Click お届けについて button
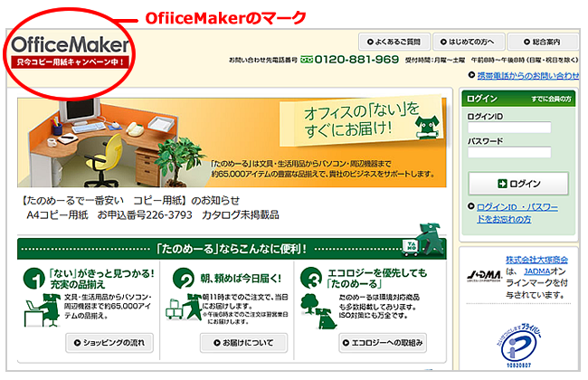Image resolution: width=588 pixels, height=380 pixels. click(x=243, y=343)
